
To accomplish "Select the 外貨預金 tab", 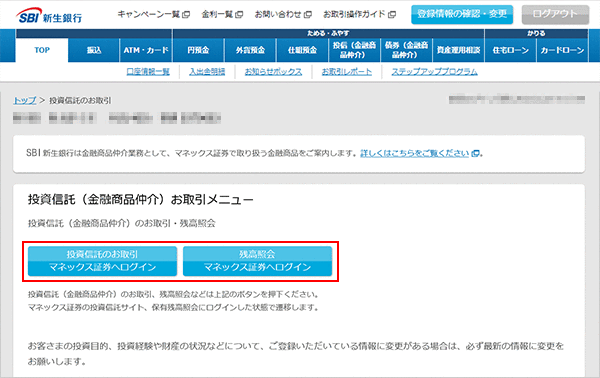I will (x=250, y=50).
